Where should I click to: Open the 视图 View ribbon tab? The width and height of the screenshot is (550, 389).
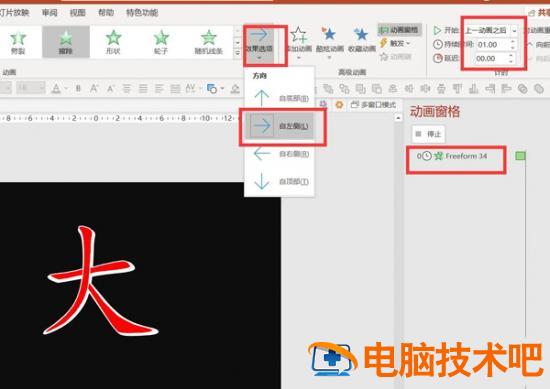click(78, 13)
